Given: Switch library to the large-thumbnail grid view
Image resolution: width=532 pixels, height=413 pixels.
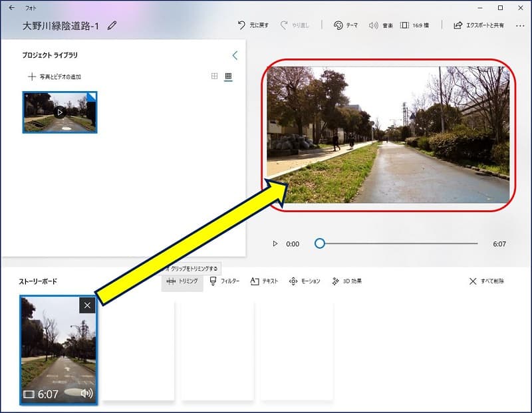Looking at the screenshot, I should [214, 76].
